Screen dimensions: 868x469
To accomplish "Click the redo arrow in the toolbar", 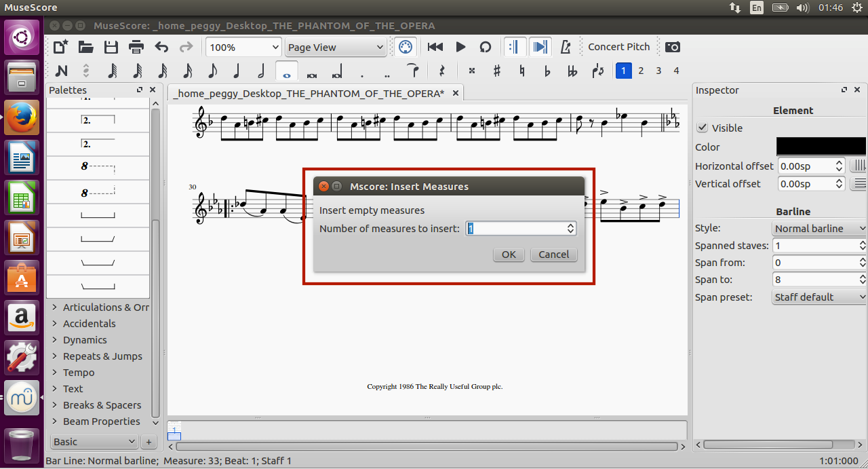I will [186, 47].
